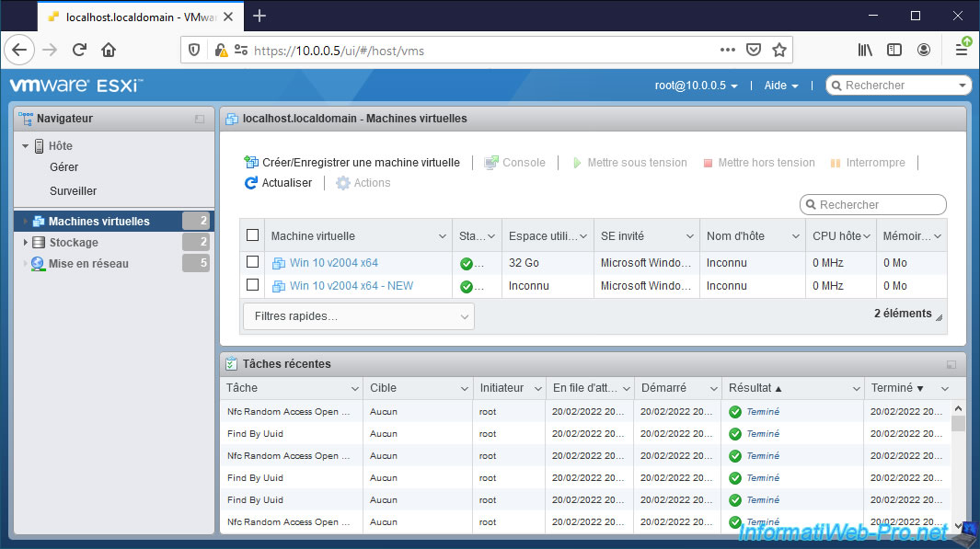Minimize the Tâches récentes panel

pos(951,364)
